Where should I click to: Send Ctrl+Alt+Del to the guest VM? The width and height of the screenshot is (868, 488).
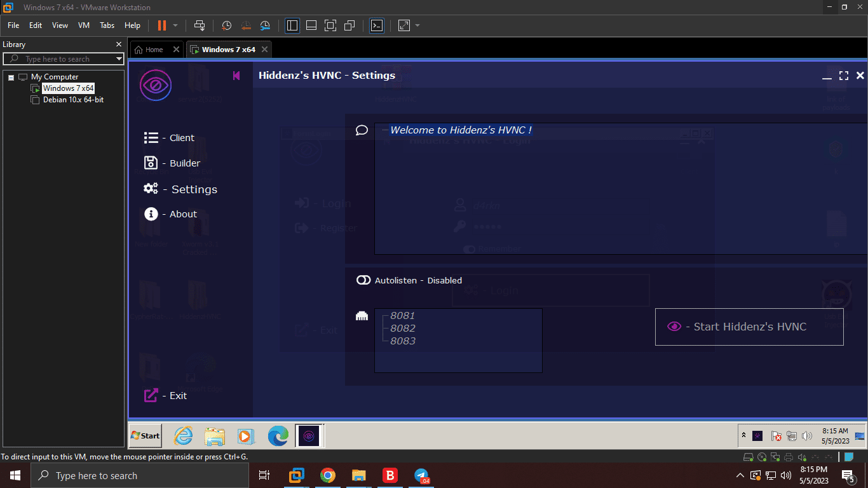coord(200,25)
